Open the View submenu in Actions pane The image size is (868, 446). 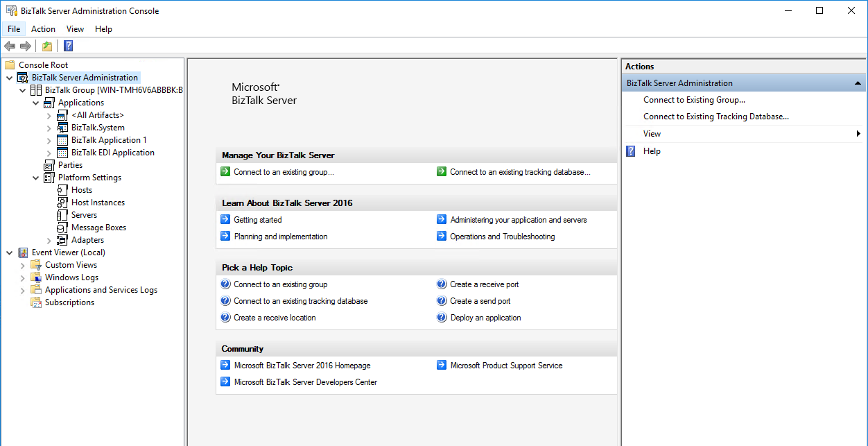(x=743, y=134)
